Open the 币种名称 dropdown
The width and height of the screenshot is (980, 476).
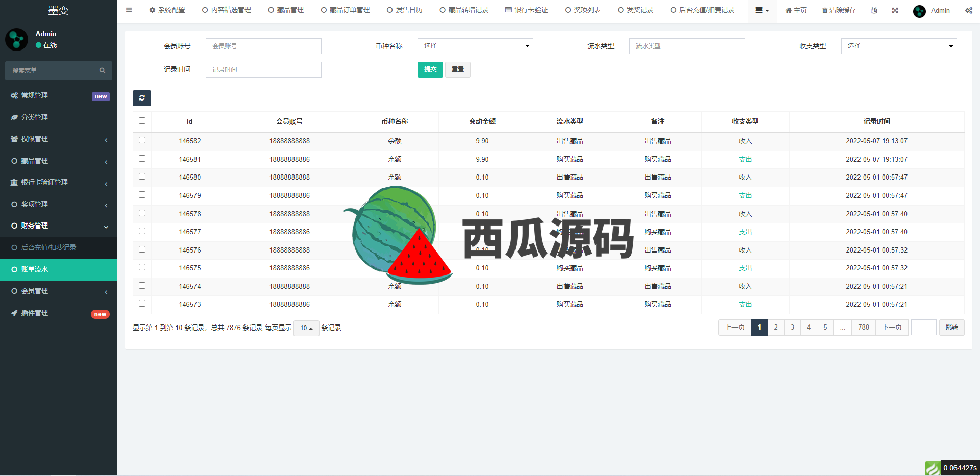[475, 46]
